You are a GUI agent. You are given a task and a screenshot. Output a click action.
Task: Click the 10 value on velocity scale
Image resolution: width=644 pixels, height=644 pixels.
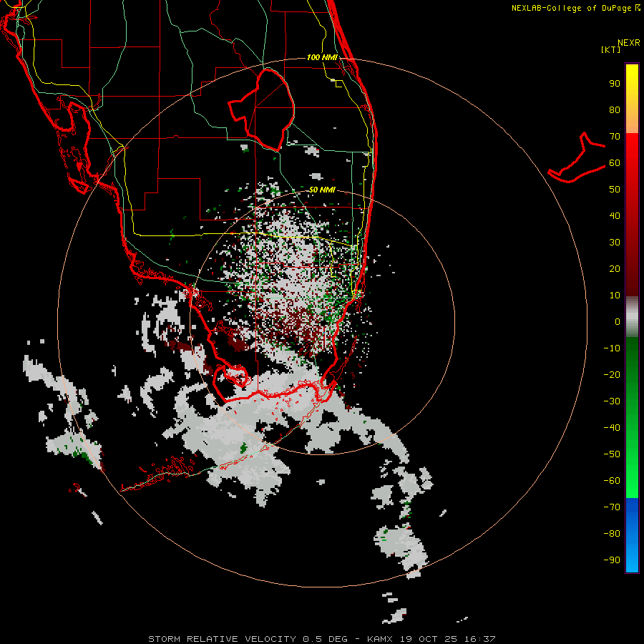pos(615,296)
